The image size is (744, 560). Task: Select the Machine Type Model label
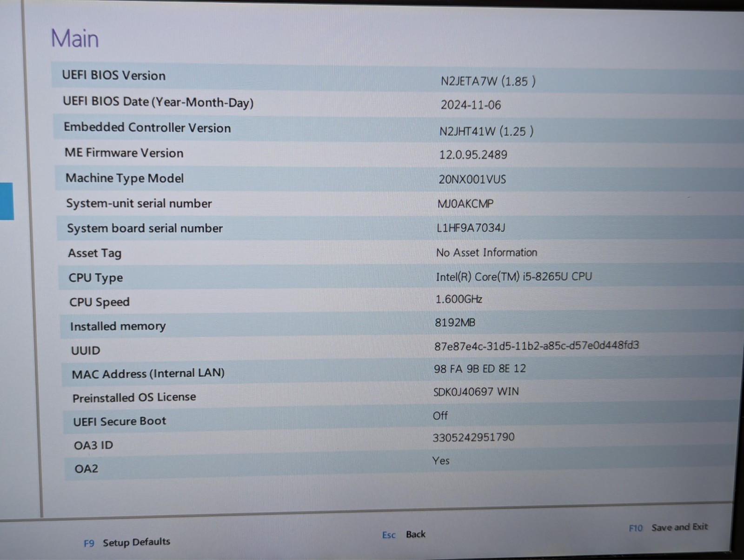point(125,178)
